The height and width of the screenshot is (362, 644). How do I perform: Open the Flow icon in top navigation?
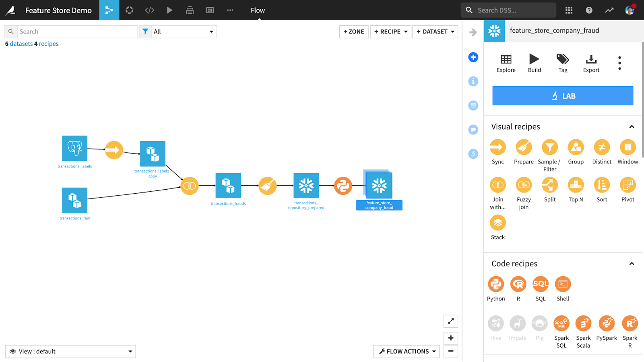click(109, 10)
